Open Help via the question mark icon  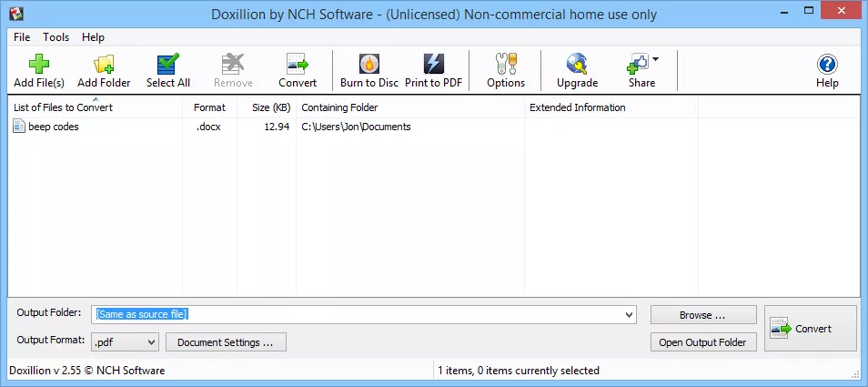[x=827, y=65]
